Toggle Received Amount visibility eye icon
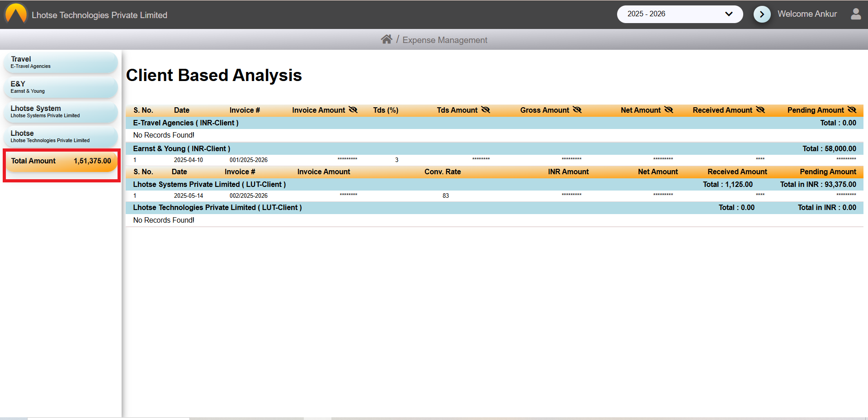 [x=760, y=110]
